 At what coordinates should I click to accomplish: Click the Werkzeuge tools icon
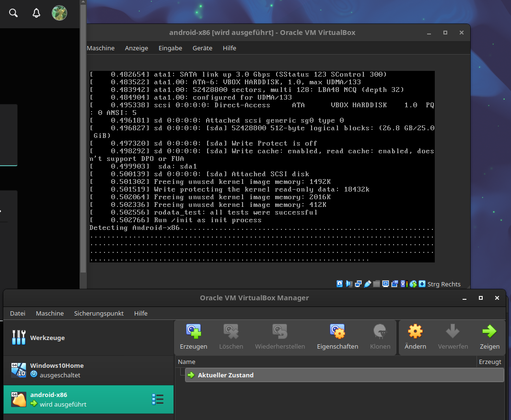(19, 338)
